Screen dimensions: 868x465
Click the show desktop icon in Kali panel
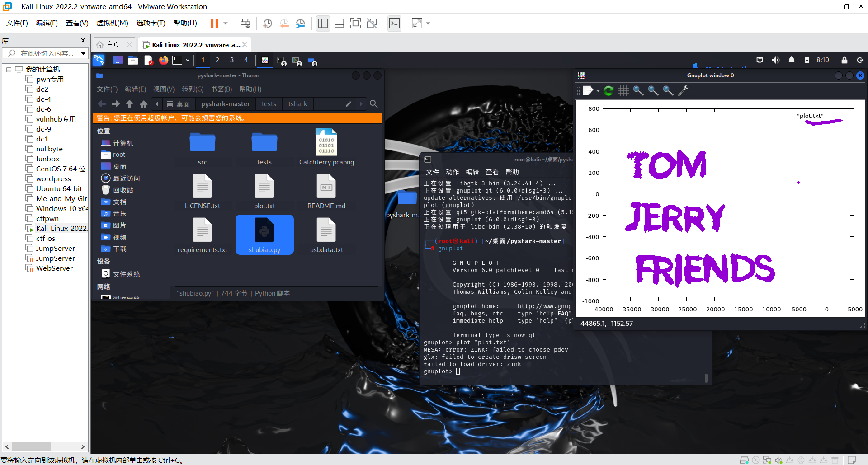point(118,60)
